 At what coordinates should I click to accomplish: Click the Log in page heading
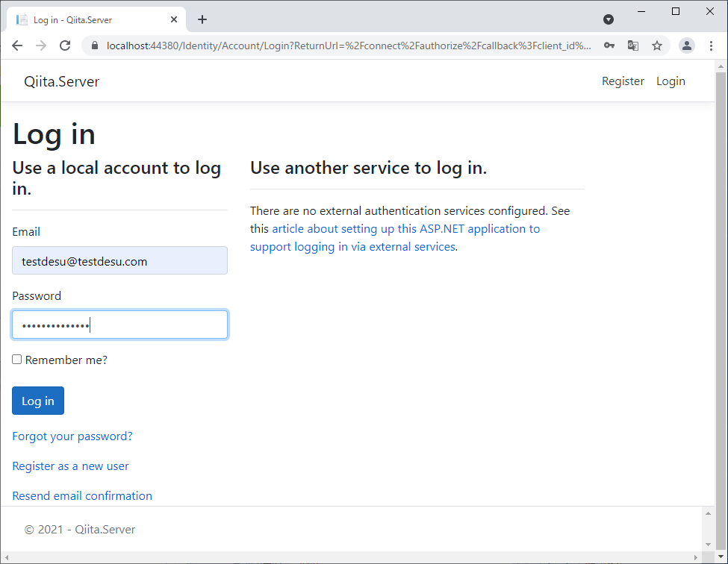(x=54, y=135)
